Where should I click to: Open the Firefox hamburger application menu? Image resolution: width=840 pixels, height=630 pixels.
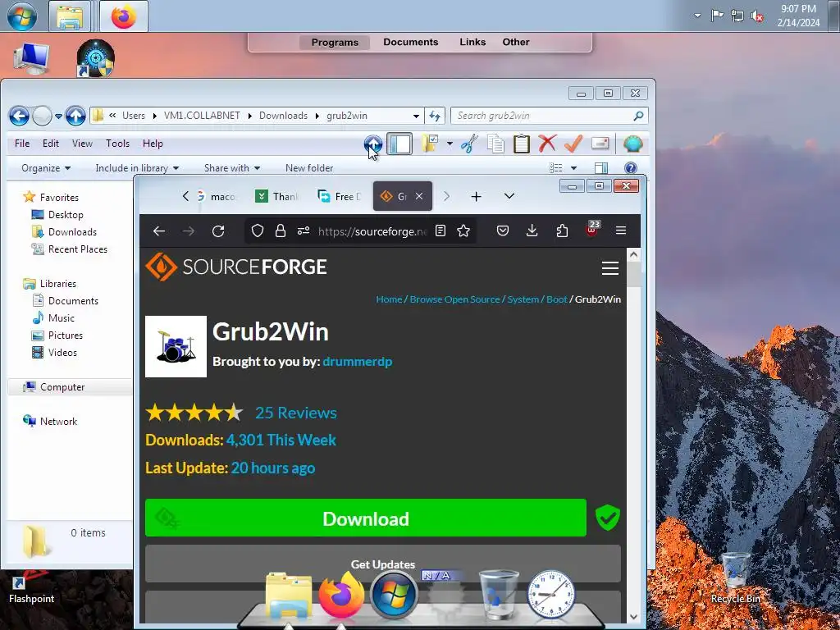pos(621,231)
